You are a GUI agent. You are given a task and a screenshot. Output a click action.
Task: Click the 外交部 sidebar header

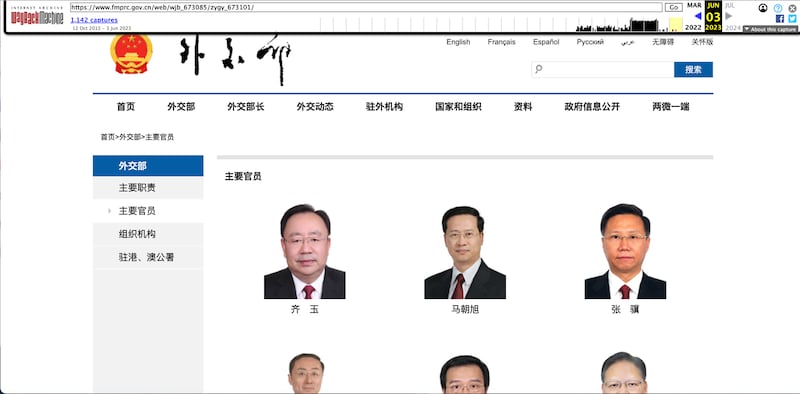click(x=148, y=166)
